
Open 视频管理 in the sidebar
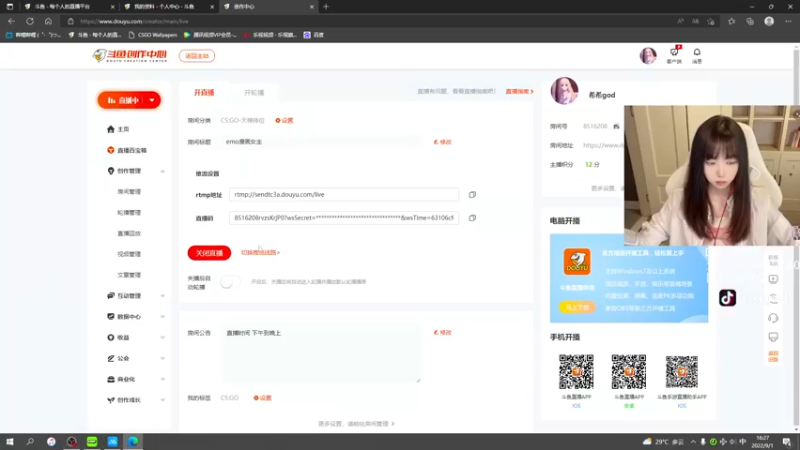point(129,254)
